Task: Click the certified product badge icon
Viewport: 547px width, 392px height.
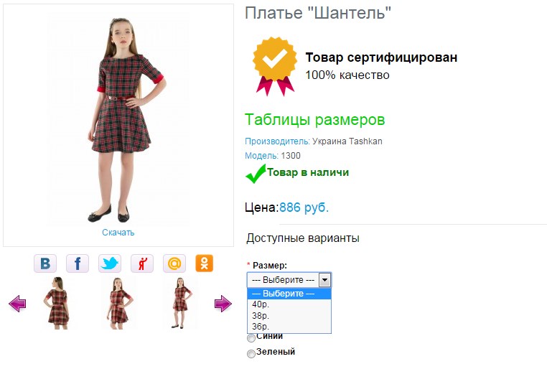Action: coord(275,66)
